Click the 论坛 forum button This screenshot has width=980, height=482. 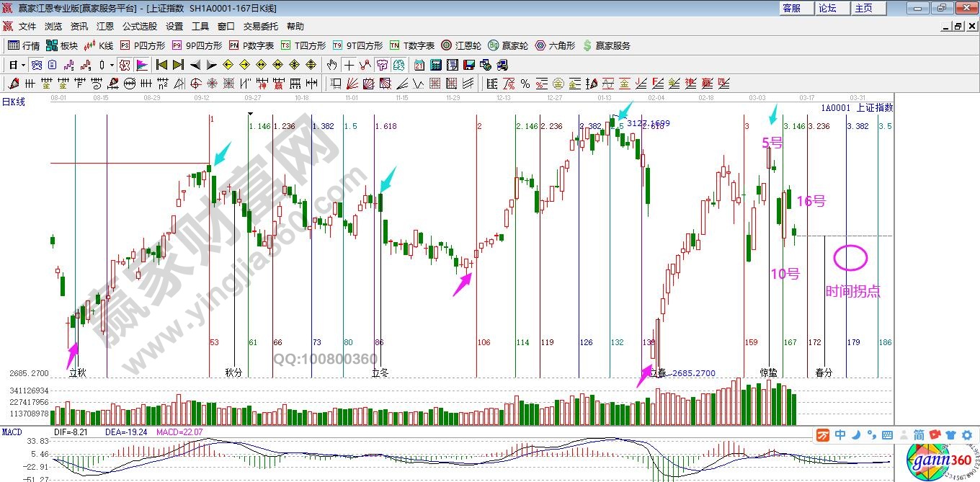click(x=827, y=8)
